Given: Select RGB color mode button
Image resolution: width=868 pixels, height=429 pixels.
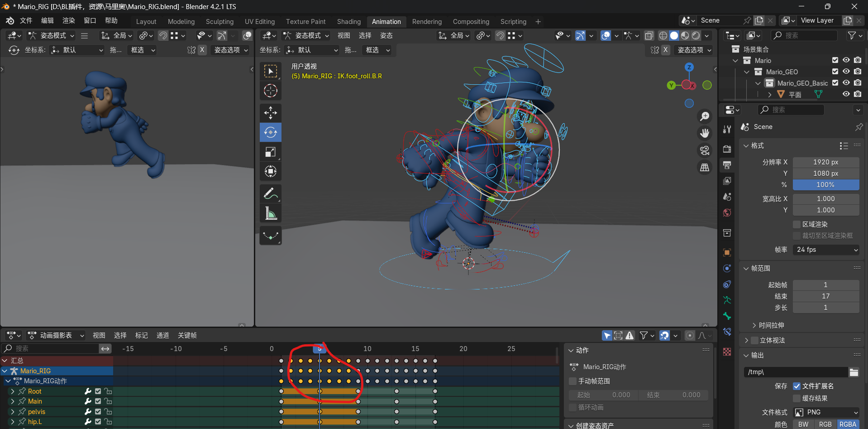Looking at the screenshot, I should tap(825, 424).
